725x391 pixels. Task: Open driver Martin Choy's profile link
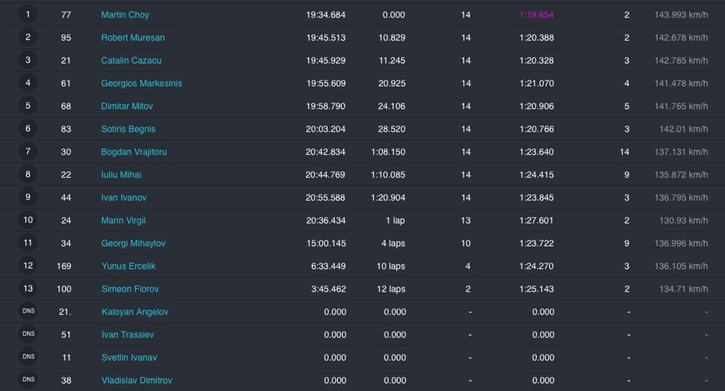point(125,15)
